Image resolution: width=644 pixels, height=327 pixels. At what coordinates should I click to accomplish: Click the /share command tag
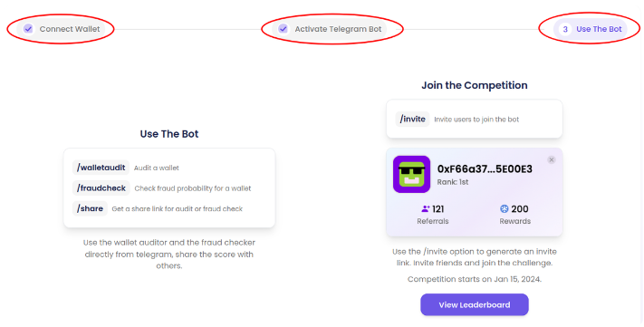click(90, 208)
